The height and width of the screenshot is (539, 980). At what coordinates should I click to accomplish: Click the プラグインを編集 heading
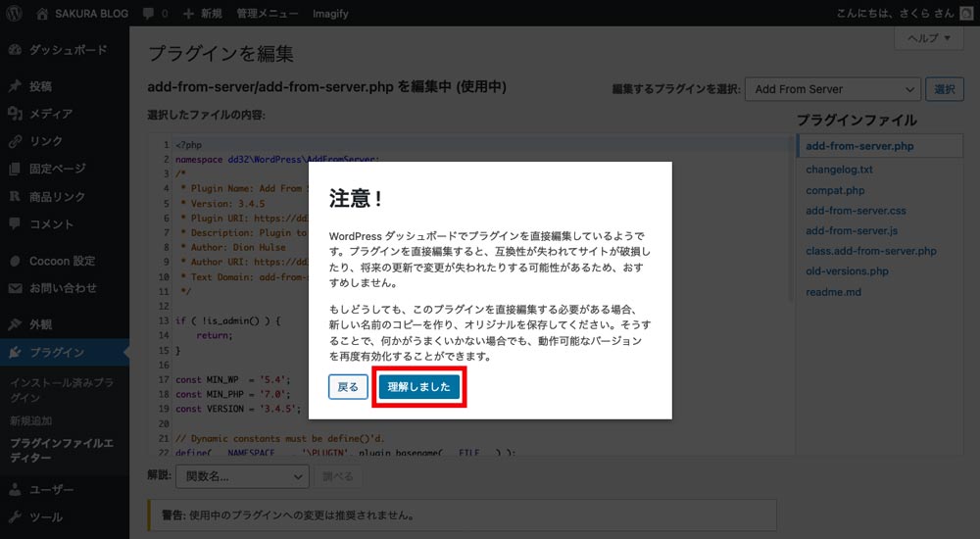coord(220,54)
